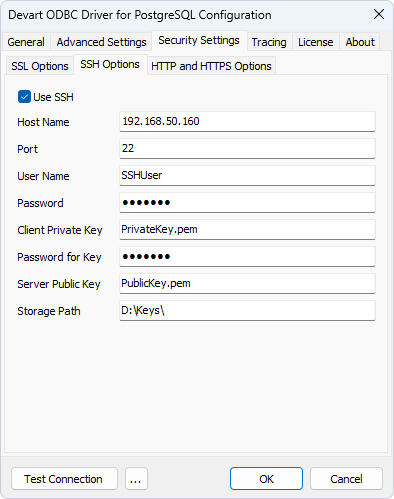This screenshot has height=499, width=394.
Task: Focus the Port field showing 22
Action: coord(247,148)
